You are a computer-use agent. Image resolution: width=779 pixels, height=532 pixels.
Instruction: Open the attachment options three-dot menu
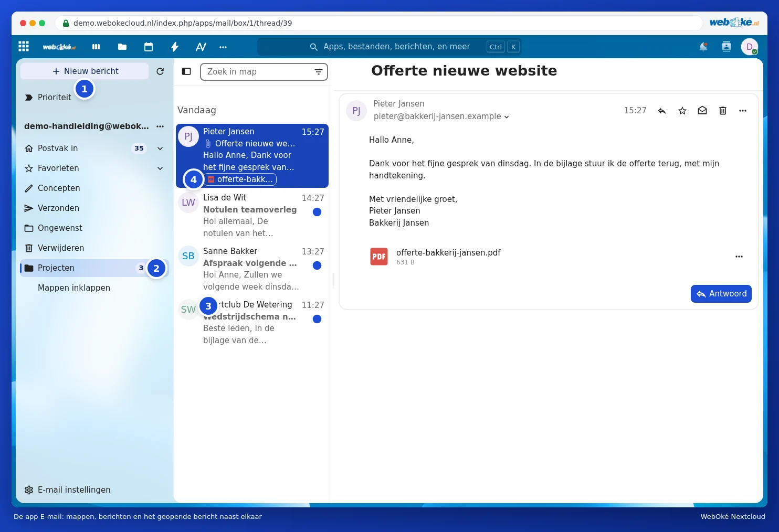739,257
